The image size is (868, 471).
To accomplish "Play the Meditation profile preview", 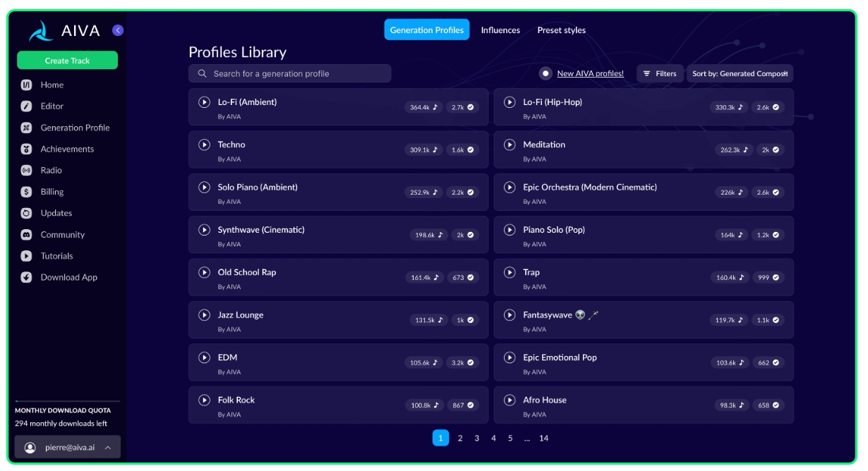I will click(x=510, y=145).
